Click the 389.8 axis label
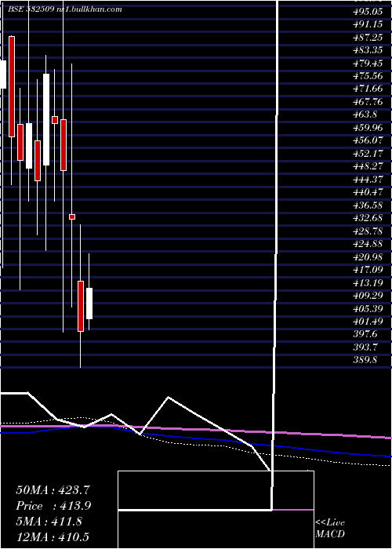 click(365, 360)
